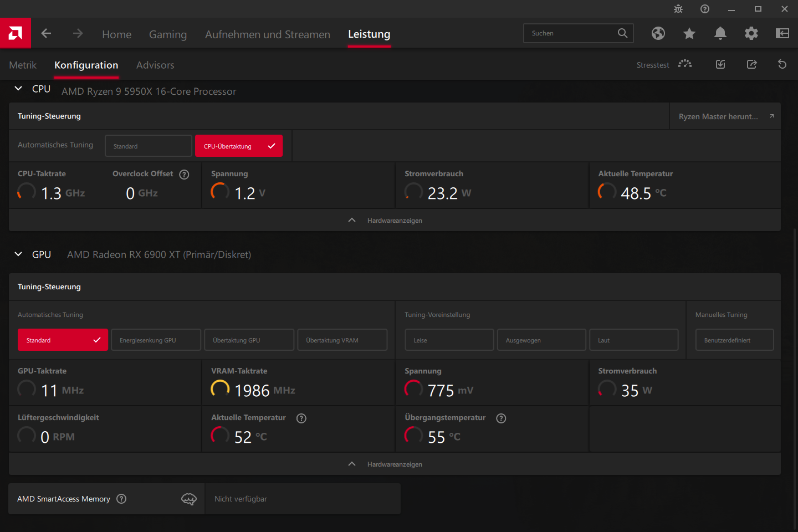Open the Leistung tab

369,34
